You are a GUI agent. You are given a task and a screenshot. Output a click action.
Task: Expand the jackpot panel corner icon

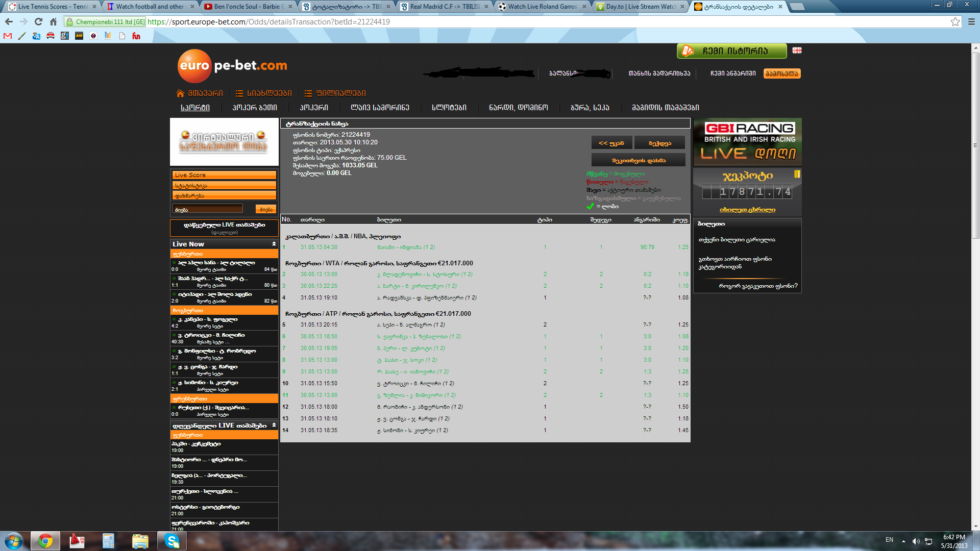(797, 174)
